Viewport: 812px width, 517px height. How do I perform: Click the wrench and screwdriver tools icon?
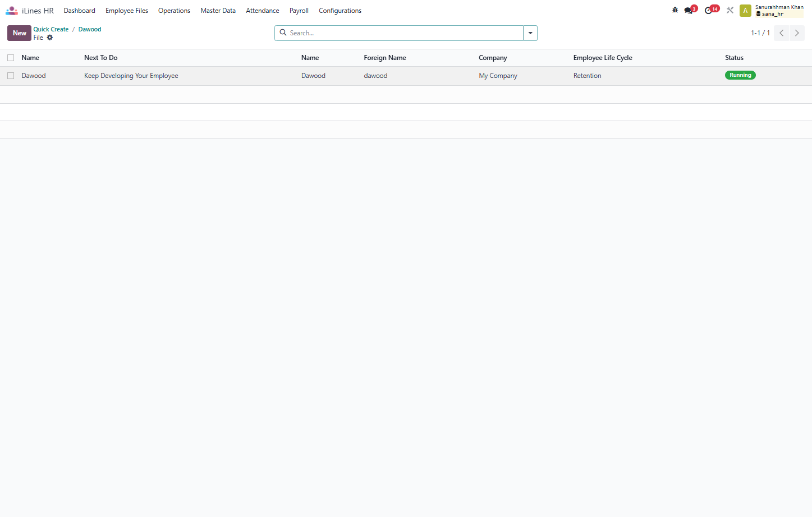click(x=730, y=10)
